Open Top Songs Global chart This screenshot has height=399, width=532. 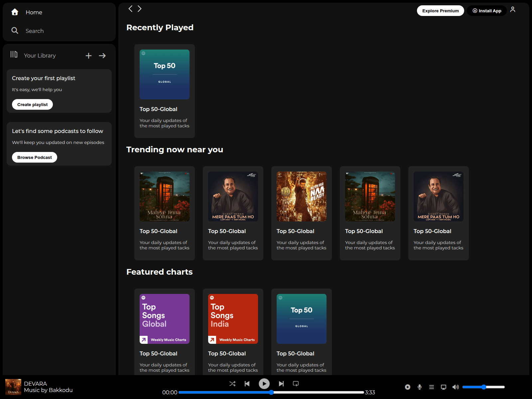click(165, 332)
